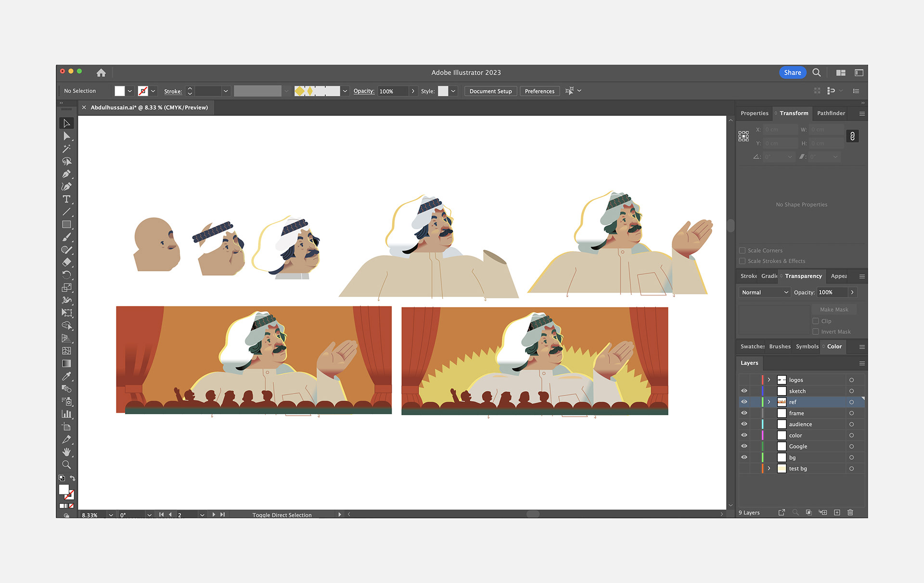Expand the test bg layer
This screenshot has height=583, width=924.
click(769, 469)
